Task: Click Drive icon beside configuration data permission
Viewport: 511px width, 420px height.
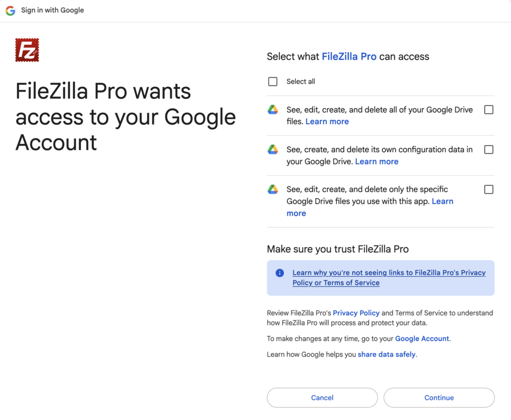Action: click(x=272, y=150)
